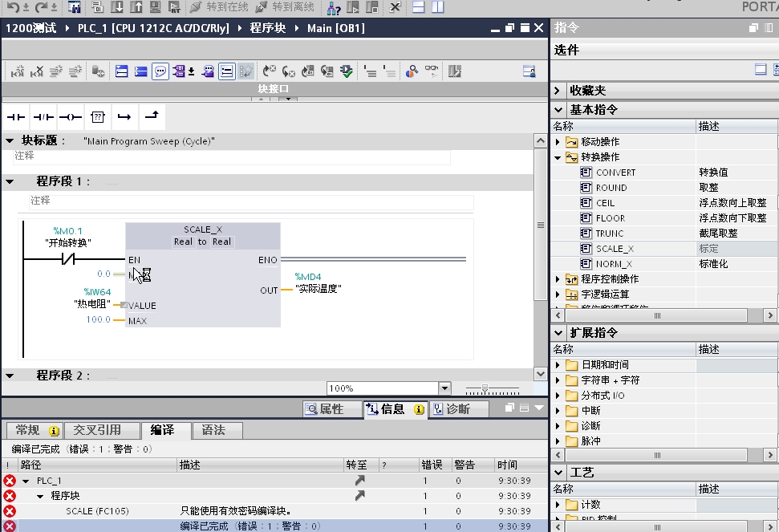Split editor space vertically

click(x=438, y=7)
